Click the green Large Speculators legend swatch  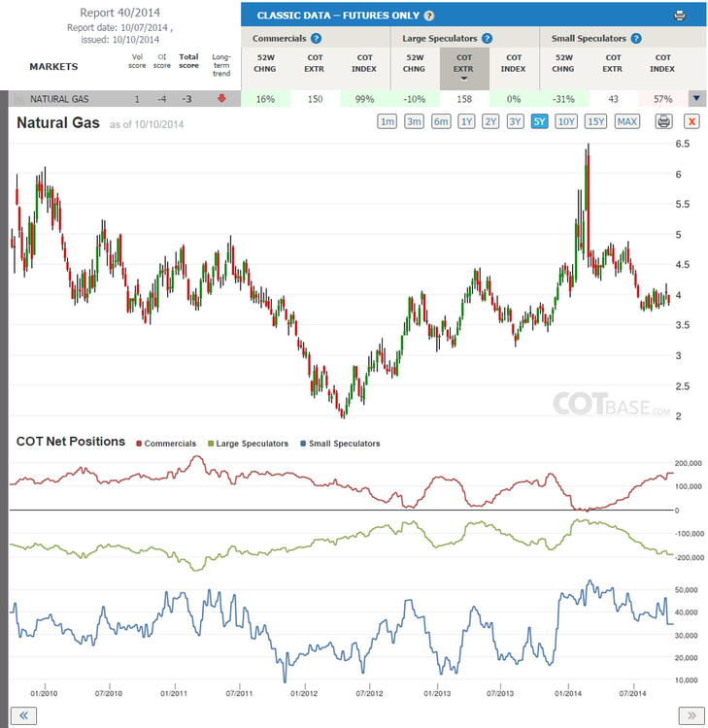[x=211, y=444]
